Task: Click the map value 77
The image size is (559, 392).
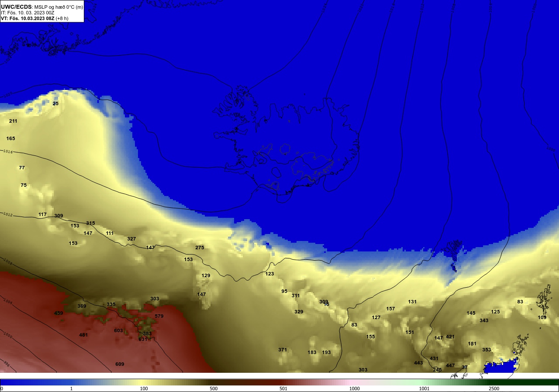Action: click(22, 168)
